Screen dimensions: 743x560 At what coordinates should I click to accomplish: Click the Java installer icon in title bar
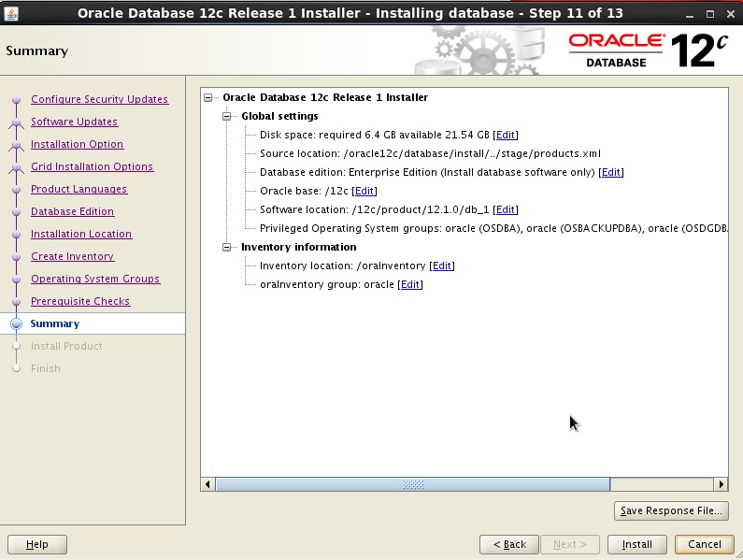(x=11, y=13)
